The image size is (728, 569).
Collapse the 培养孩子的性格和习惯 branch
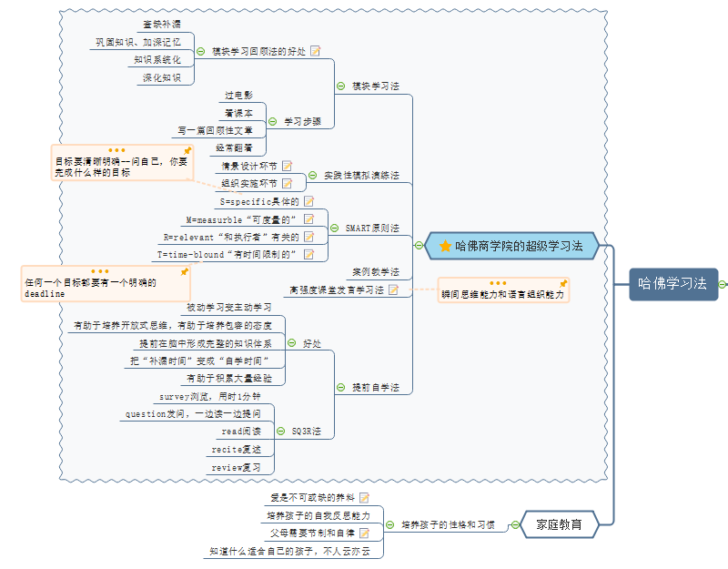pos(390,524)
